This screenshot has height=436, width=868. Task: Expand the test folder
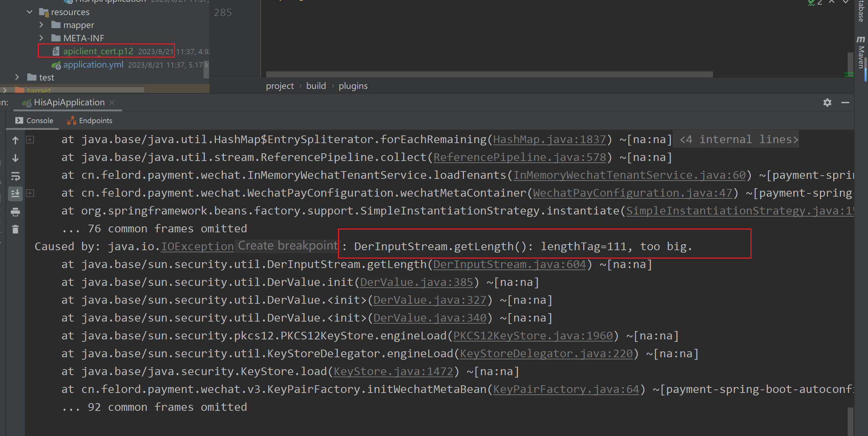[x=17, y=77]
